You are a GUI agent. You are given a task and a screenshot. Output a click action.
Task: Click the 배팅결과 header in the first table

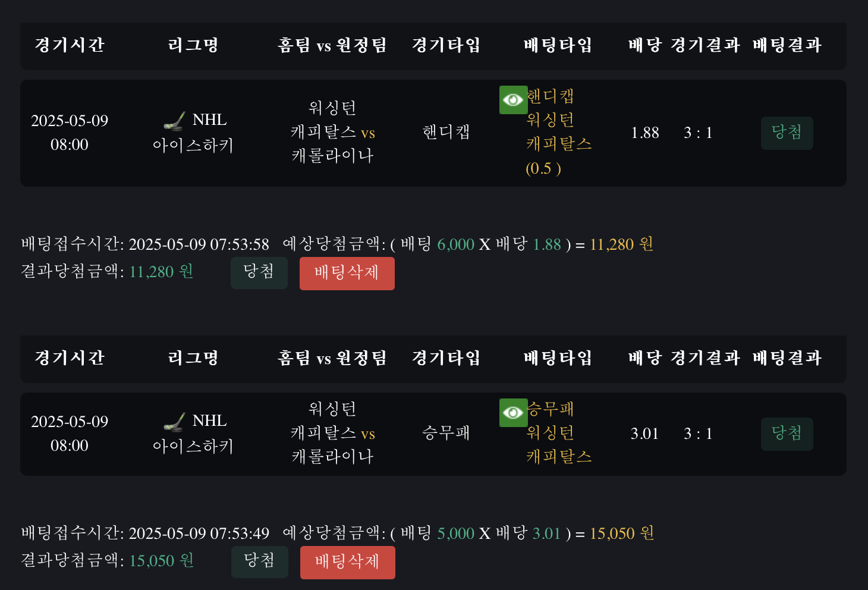click(x=787, y=45)
